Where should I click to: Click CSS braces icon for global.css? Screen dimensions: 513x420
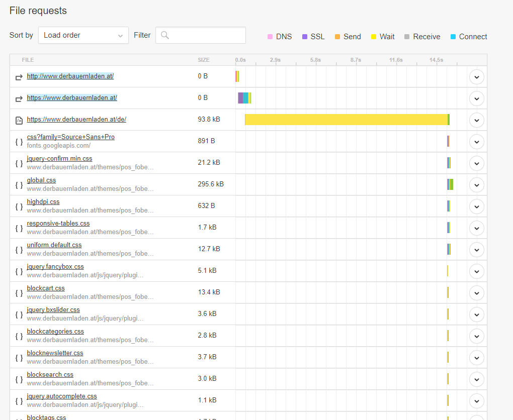(x=19, y=185)
